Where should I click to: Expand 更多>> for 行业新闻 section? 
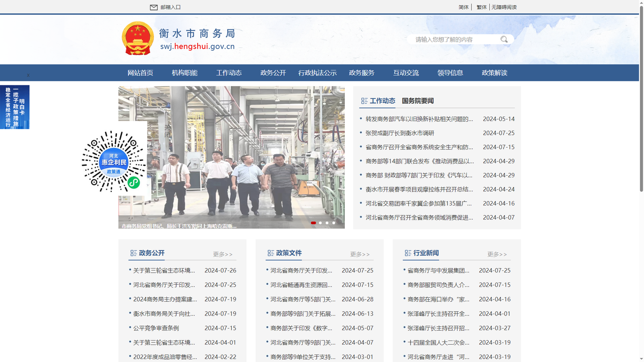[497, 254]
